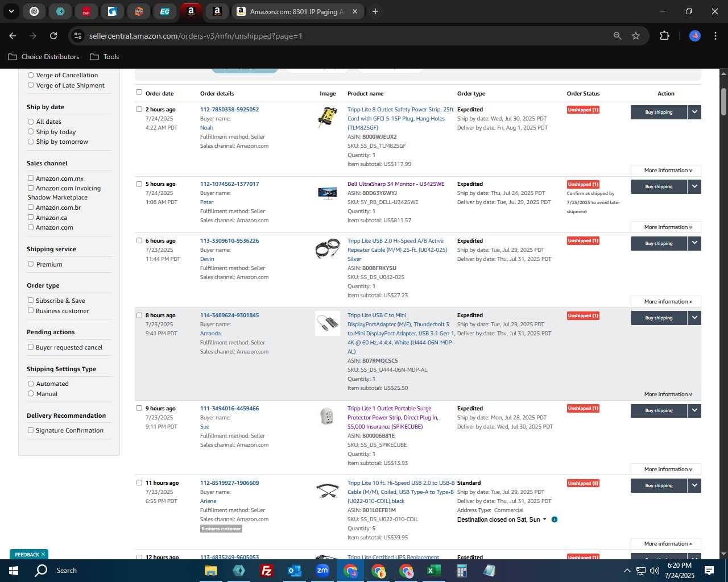Select the Amazon.com 8301 IP Paging tab
728x582 pixels.
pos(298,11)
